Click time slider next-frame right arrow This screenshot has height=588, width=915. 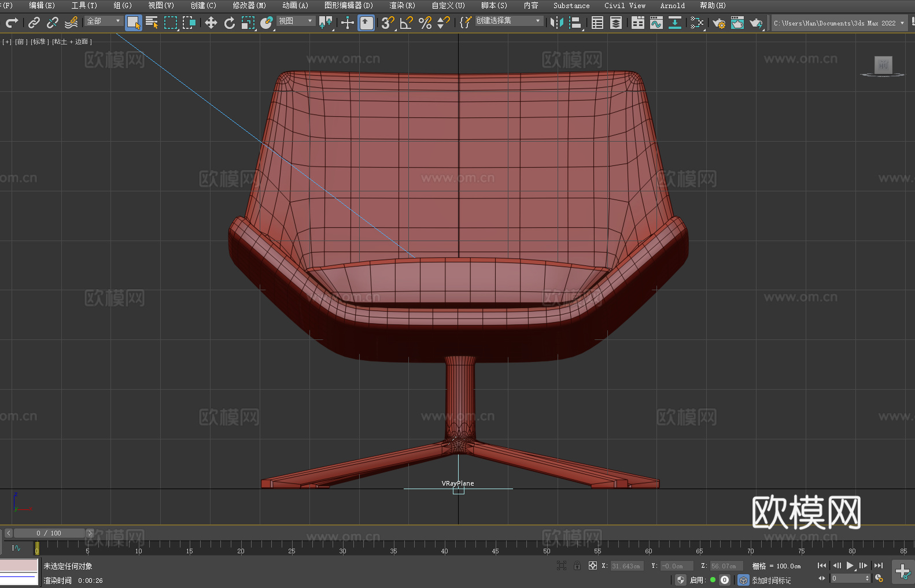pos(90,533)
